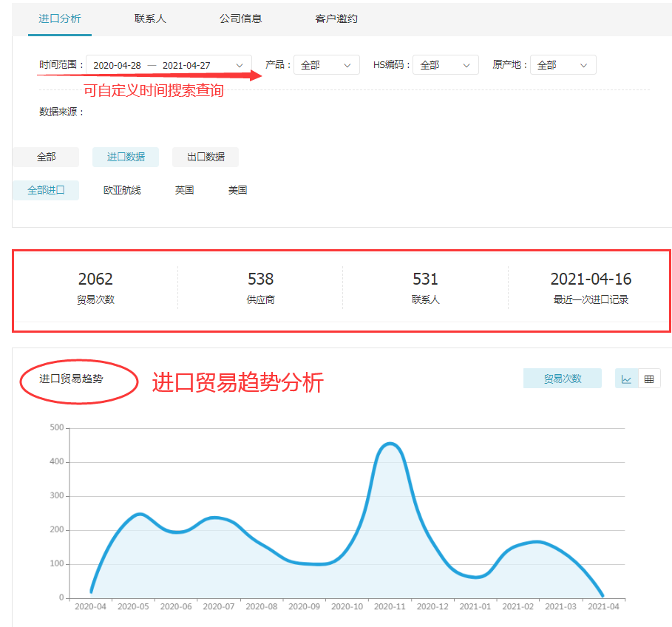Choose the 欧亚航线 route filter

point(122,190)
